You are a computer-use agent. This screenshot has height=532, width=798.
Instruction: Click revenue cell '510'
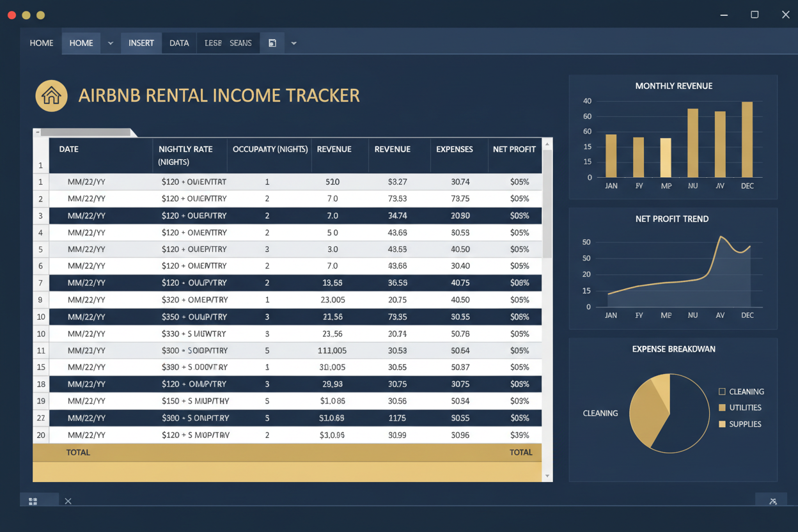point(332,182)
